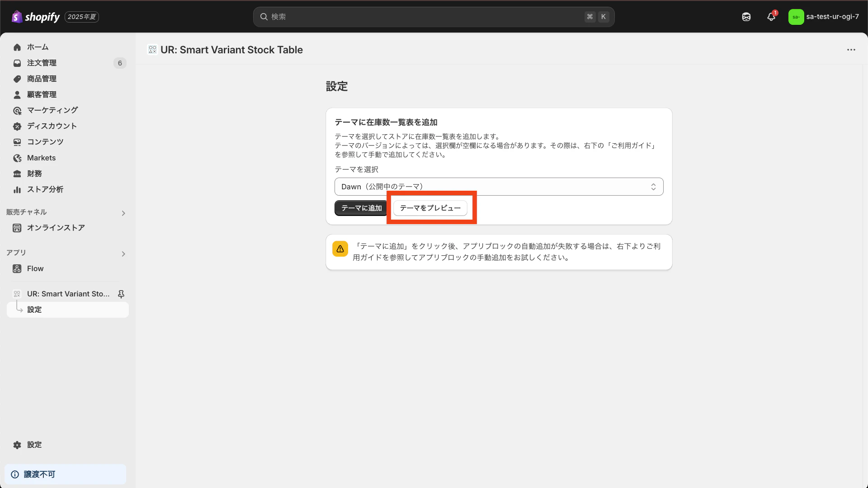This screenshot has height=488, width=868.
Task: Select the Flow app entry
Action: click(x=68, y=268)
